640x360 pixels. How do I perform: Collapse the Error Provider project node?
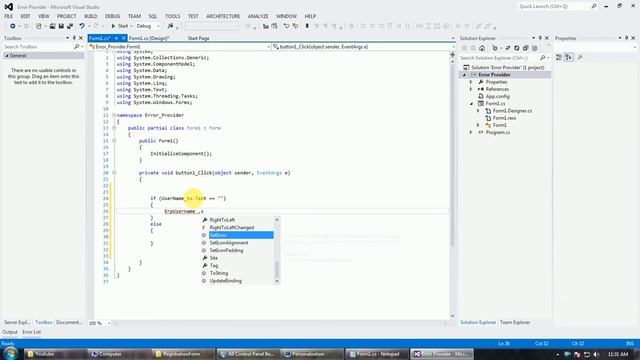464,75
